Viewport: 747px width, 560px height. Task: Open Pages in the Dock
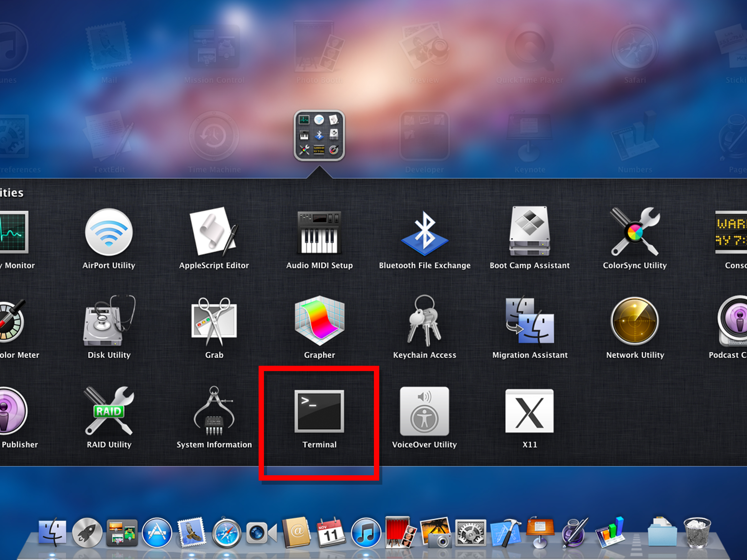(575, 532)
